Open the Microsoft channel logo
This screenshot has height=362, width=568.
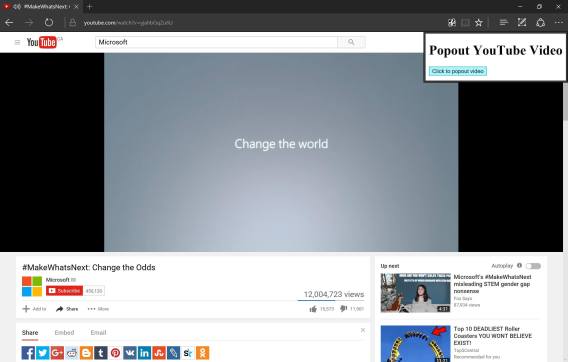click(32, 286)
